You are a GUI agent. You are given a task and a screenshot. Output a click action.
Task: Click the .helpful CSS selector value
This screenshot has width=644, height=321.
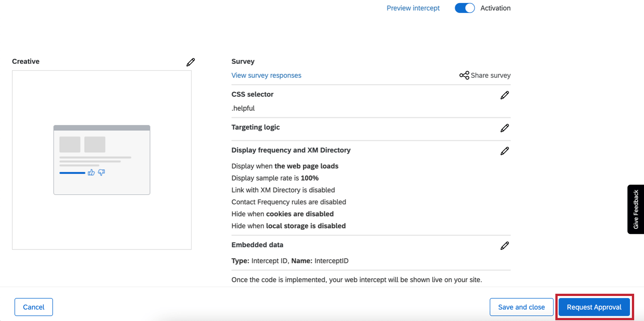[243, 108]
